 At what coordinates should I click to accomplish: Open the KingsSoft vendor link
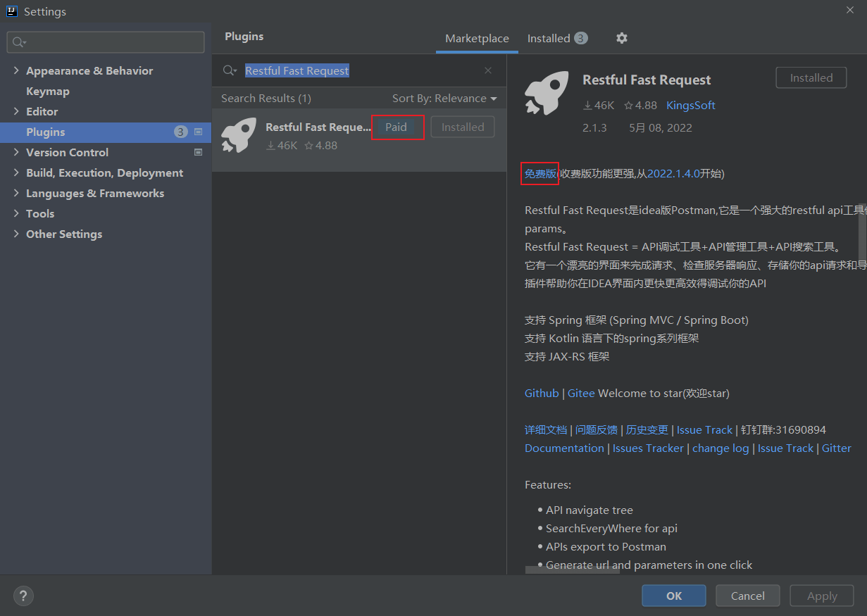[x=690, y=106]
